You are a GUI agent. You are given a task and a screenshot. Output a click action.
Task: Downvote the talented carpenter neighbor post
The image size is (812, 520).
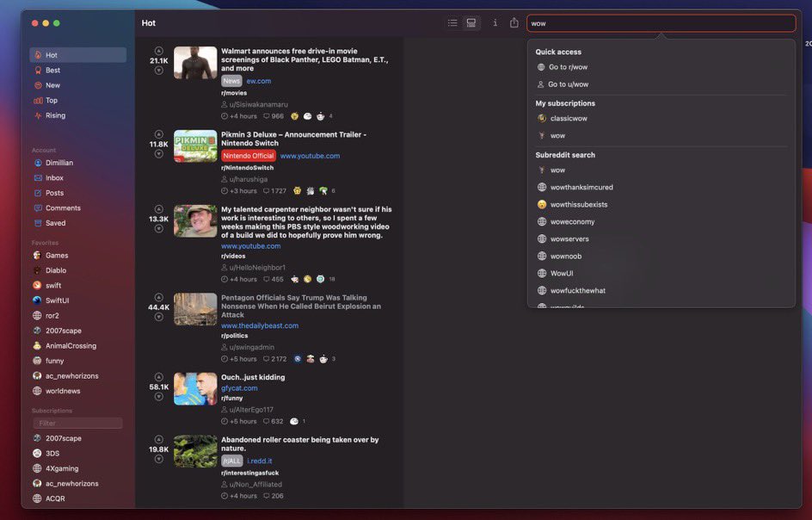(159, 229)
